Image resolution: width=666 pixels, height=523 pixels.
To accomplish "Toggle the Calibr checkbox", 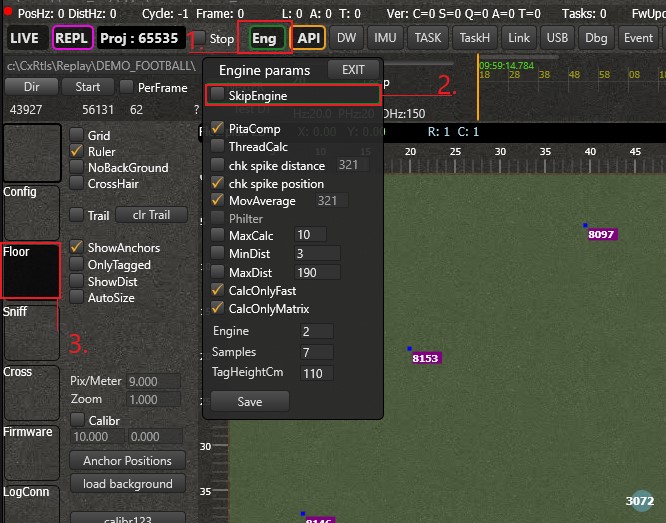I will [77, 420].
